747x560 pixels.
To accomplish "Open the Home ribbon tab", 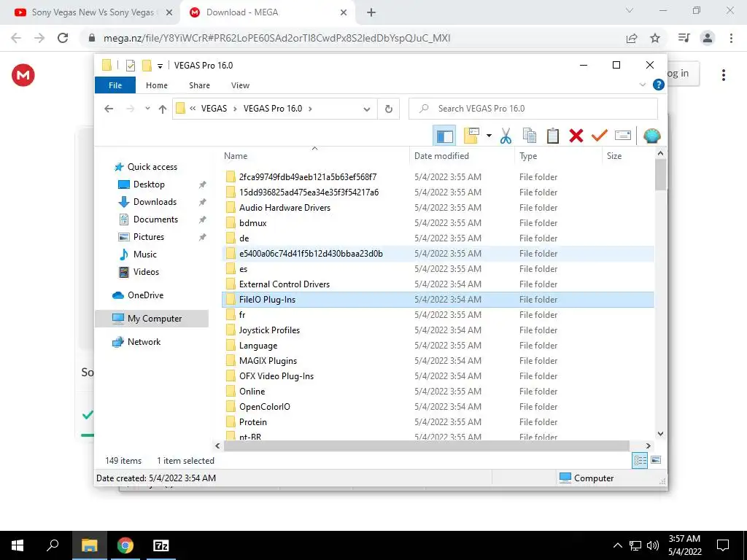I will coord(157,85).
